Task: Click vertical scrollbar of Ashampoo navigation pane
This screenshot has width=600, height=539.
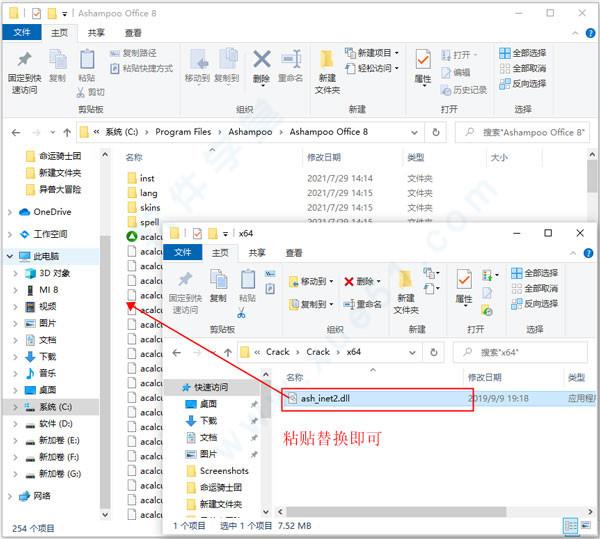Action: pos(105,371)
